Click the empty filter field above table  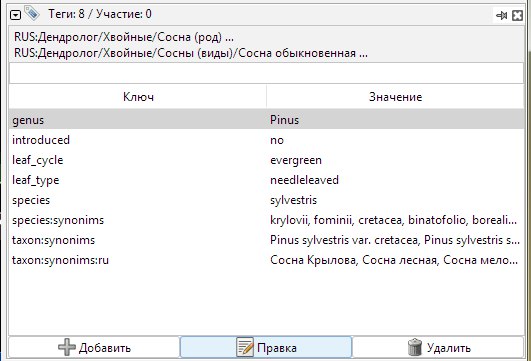point(266,73)
